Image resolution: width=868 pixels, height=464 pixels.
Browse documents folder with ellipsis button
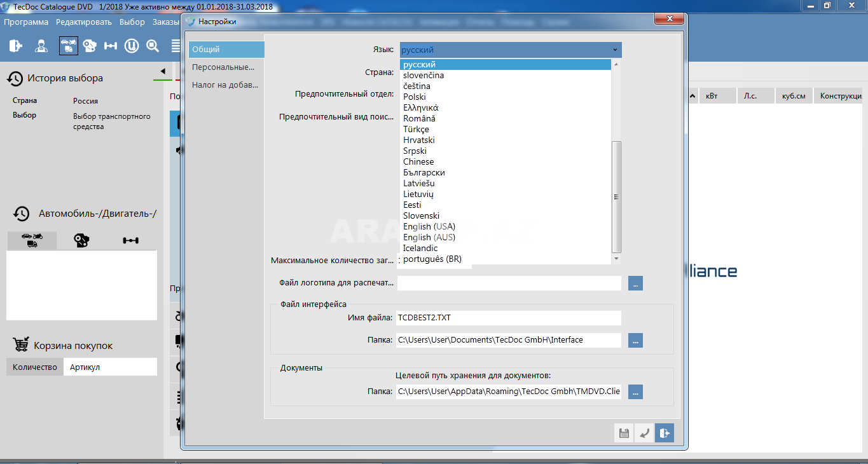pyautogui.click(x=636, y=392)
